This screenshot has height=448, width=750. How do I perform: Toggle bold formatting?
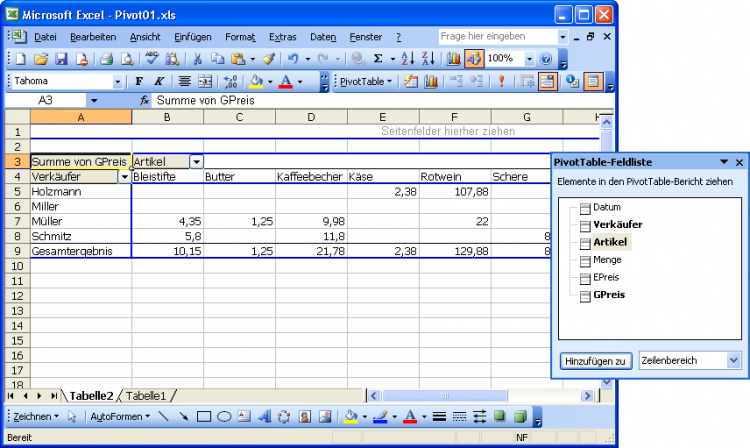(140, 82)
